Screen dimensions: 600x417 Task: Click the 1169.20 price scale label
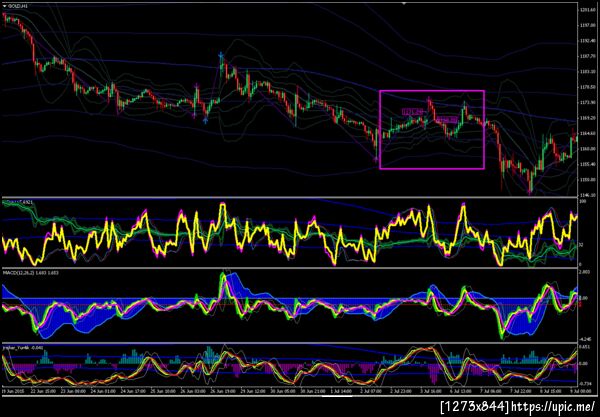pyautogui.click(x=587, y=118)
